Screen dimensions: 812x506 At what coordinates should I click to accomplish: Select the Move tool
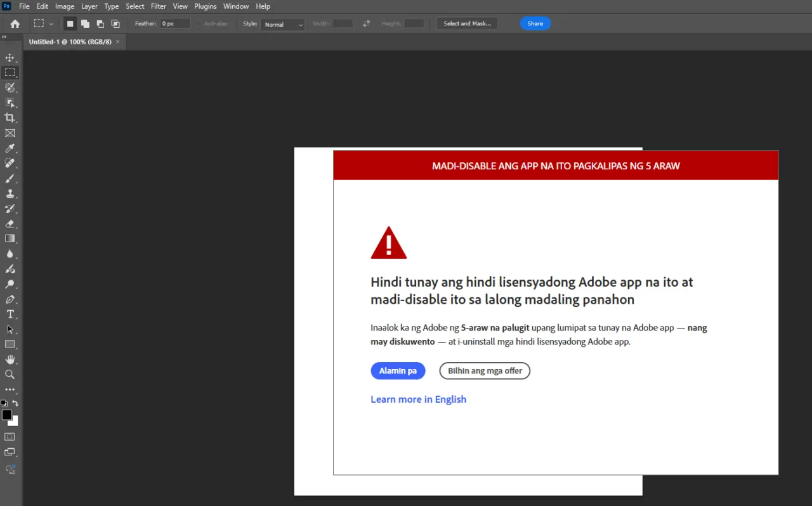(10, 58)
